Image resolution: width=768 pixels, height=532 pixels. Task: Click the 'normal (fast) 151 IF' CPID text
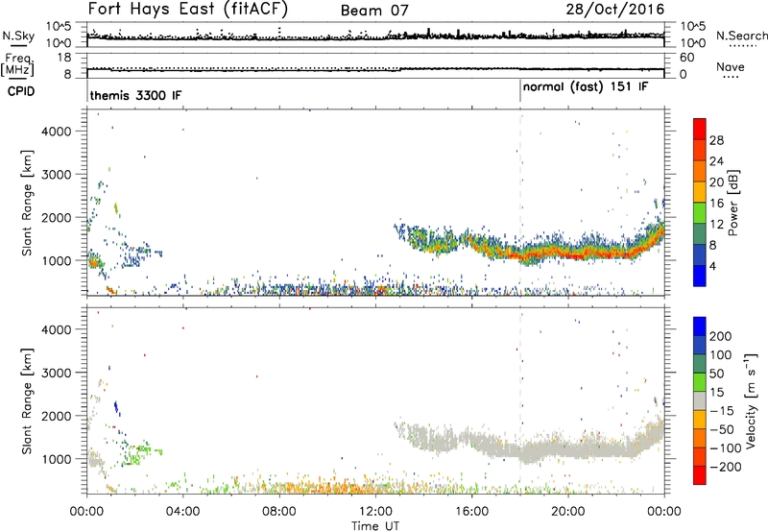click(586, 87)
